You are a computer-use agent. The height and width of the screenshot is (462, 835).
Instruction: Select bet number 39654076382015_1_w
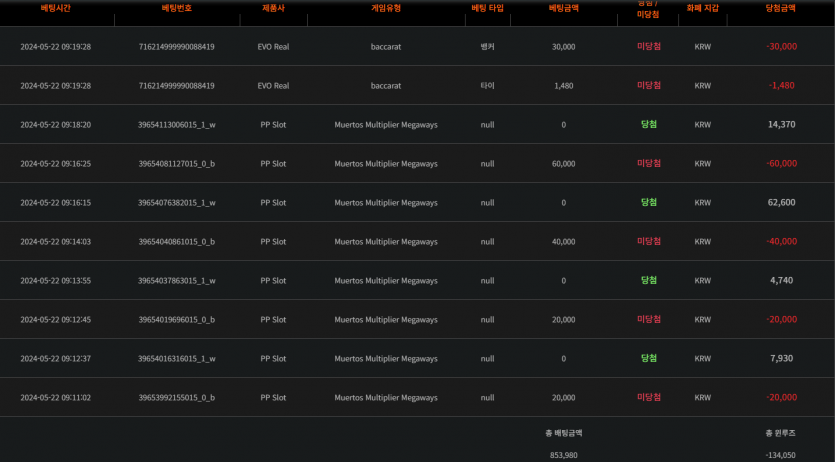click(177, 202)
